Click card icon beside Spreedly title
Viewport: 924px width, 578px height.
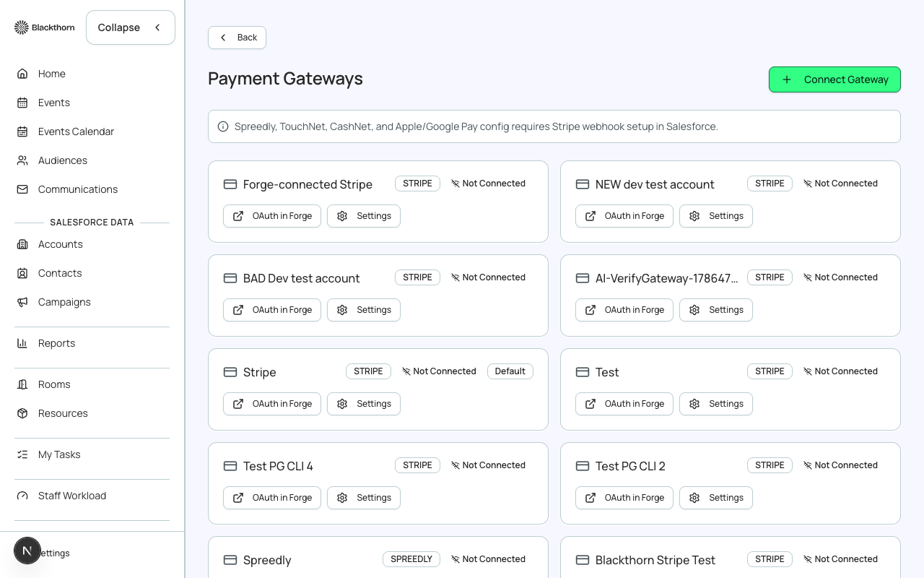point(230,560)
